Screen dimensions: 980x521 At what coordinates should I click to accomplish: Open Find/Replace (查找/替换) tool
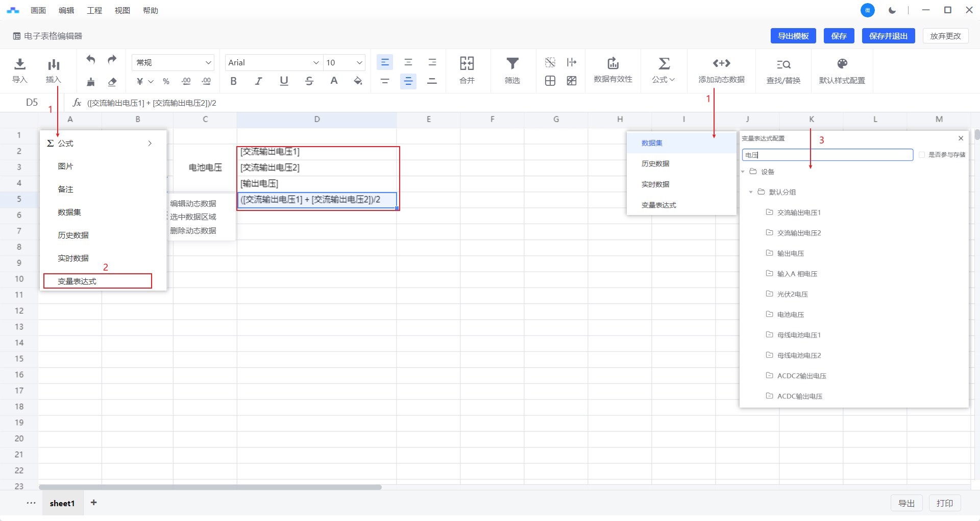click(783, 65)
